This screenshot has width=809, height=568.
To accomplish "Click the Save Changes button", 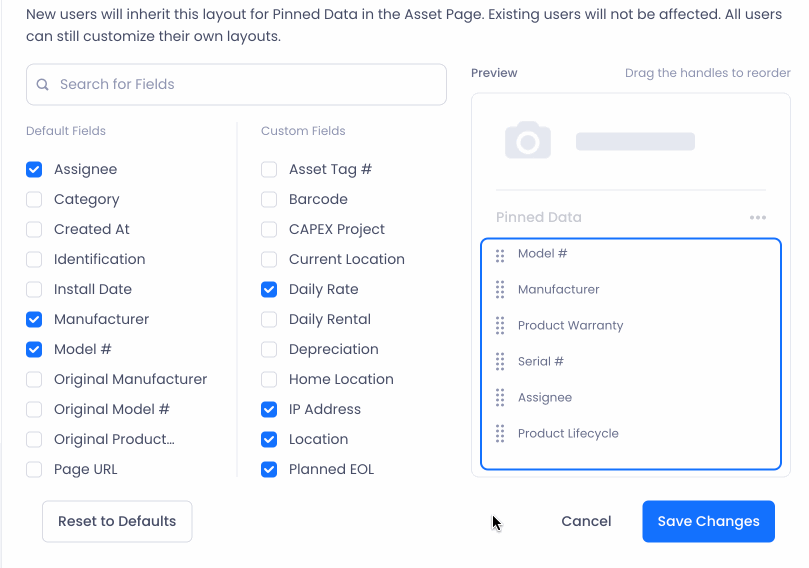I will pos(708,522).
